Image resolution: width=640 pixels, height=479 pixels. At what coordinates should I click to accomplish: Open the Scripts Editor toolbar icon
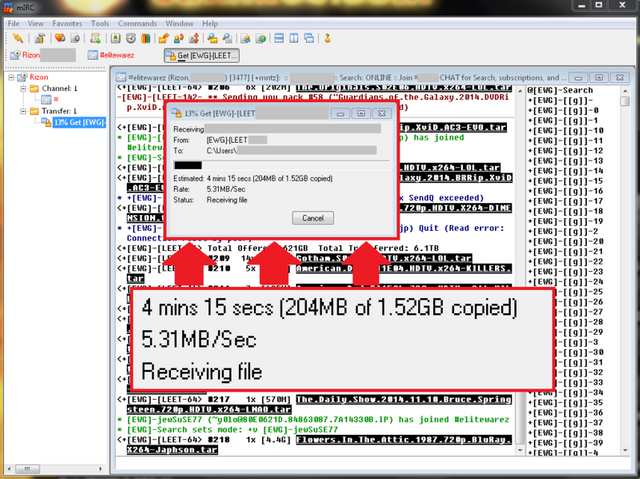tap(96, 38)
